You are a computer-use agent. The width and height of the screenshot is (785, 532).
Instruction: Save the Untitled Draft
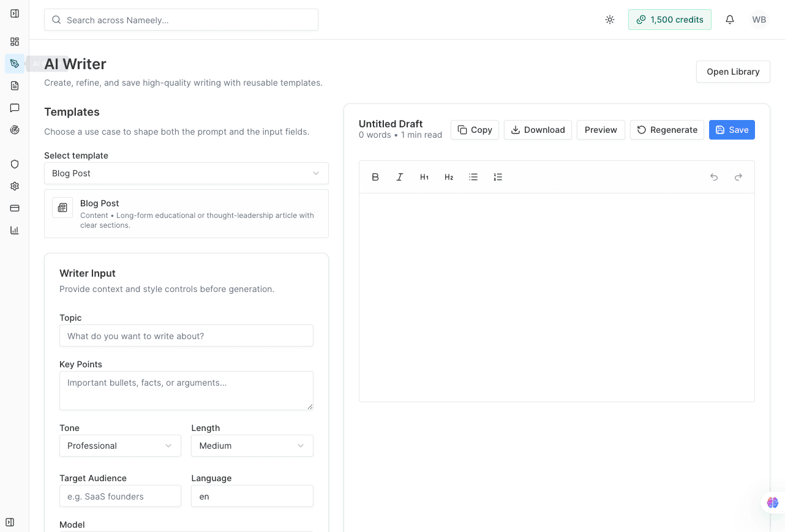coord(732,130)
